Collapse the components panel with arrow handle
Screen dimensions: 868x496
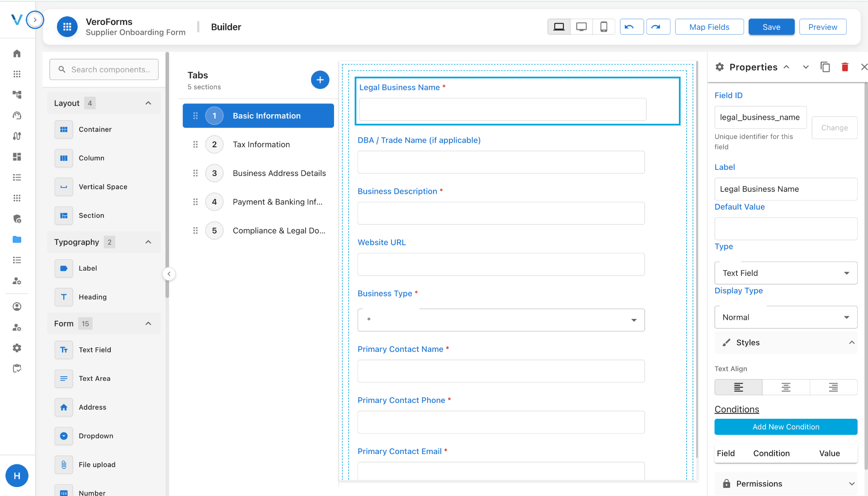[x=169, y=274]
